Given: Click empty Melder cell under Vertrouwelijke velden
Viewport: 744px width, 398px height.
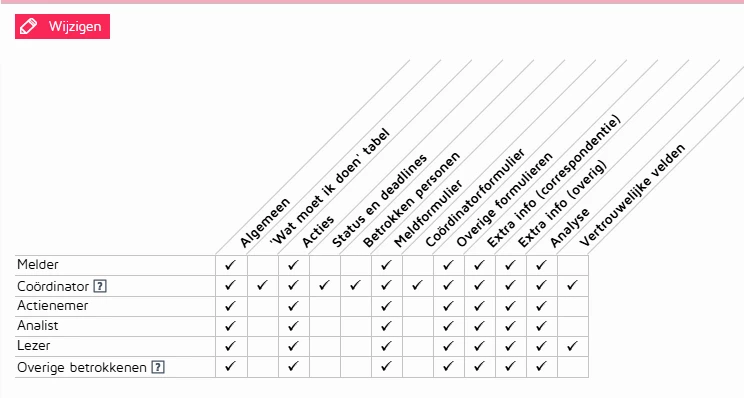Looking at the screenshot, I should (573, 265).
